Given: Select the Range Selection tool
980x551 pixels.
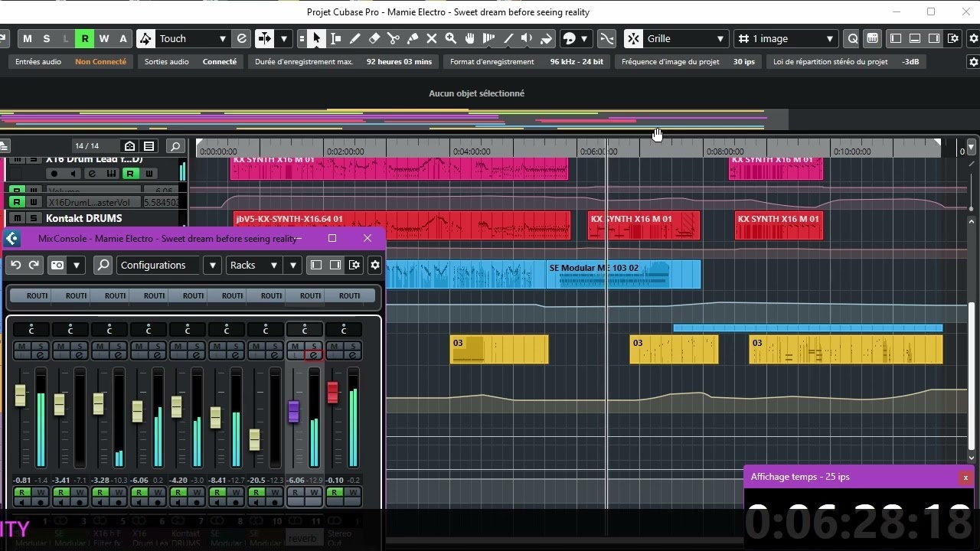Looking at the screenshot, I should point(335,38).
